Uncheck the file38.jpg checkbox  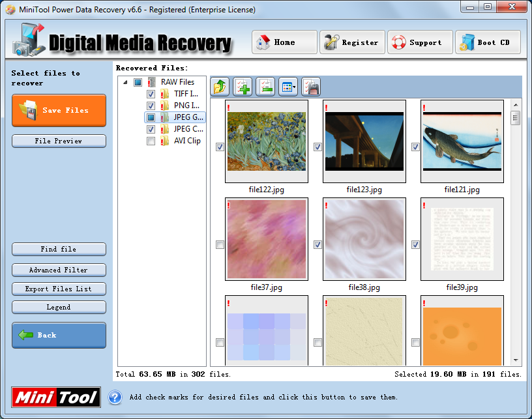pyautogui.click(x=318, y=244)
